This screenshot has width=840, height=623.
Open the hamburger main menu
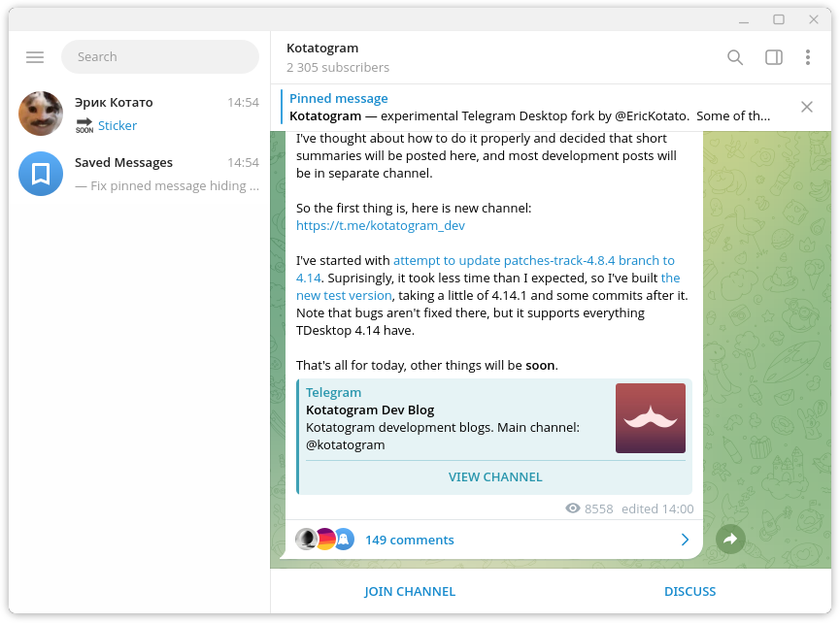click(x=35, y=57)
